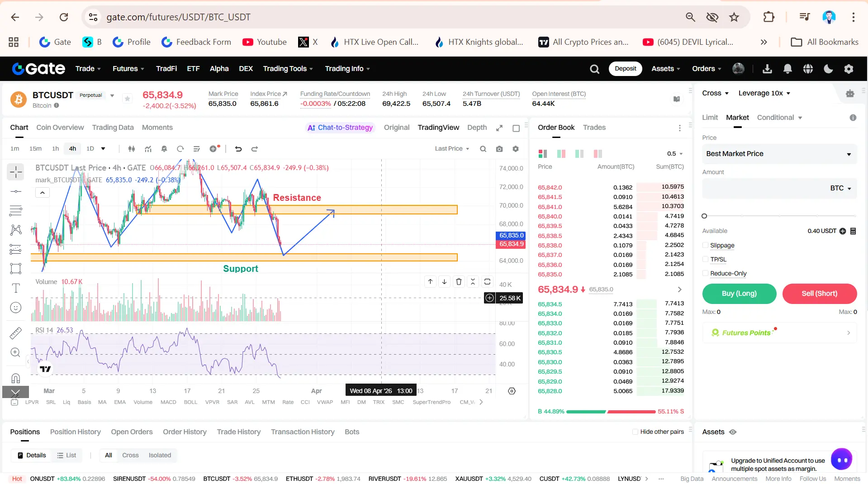Switch Gate to dark mode
Screen dimensions: 868x484
pos(828,69)
